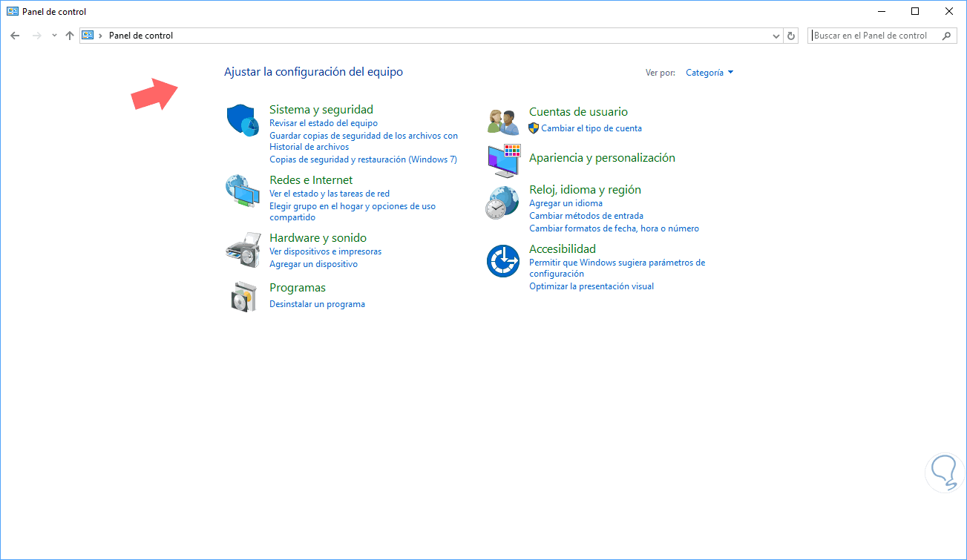Click Optimizar la presentación visual
Image resolution: width=967 pixels, height=560 pixels.
[591, 286]
